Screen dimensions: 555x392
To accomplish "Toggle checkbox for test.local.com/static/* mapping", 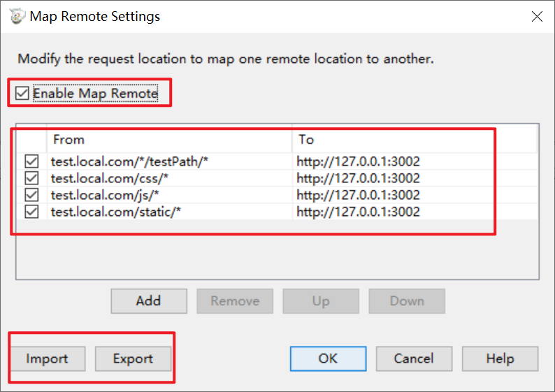I will pyautogui.click(x=31, y=212).
